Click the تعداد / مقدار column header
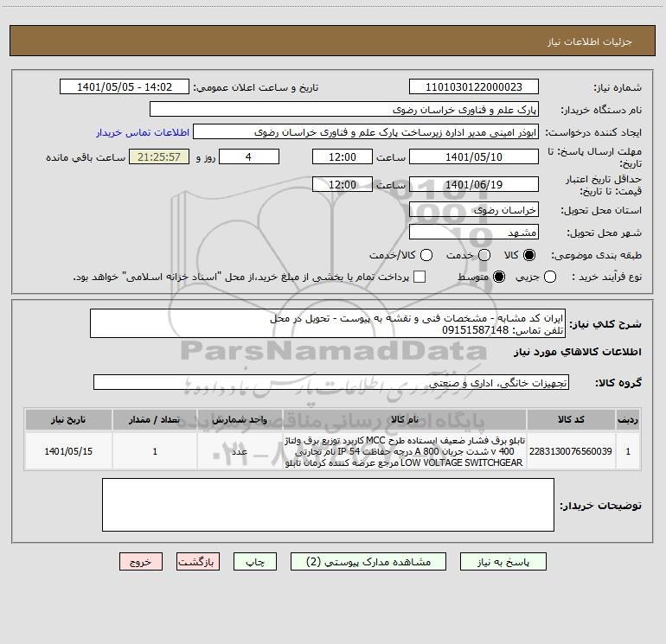 tap(155, 419)
